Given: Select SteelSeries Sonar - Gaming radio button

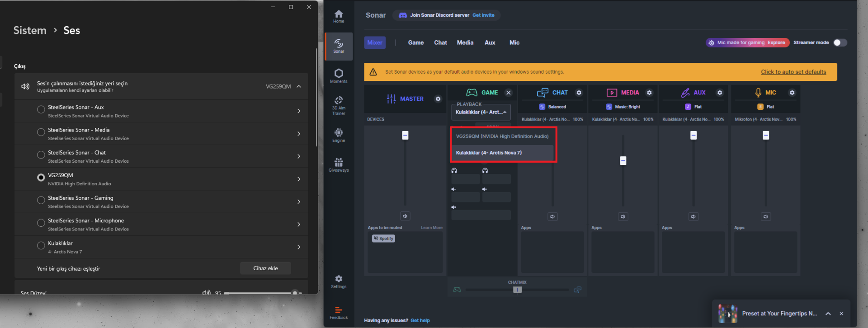Looking at the screenshot, I should (x=41, y=200).
